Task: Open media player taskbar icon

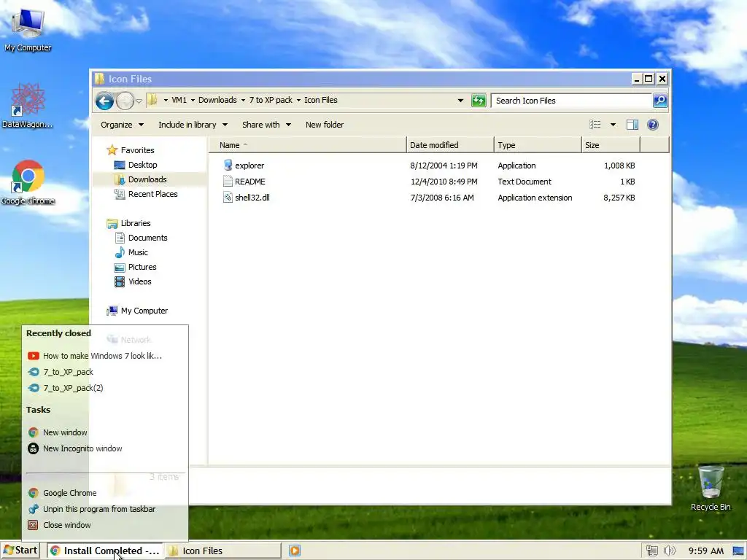Action: [295, 551]
